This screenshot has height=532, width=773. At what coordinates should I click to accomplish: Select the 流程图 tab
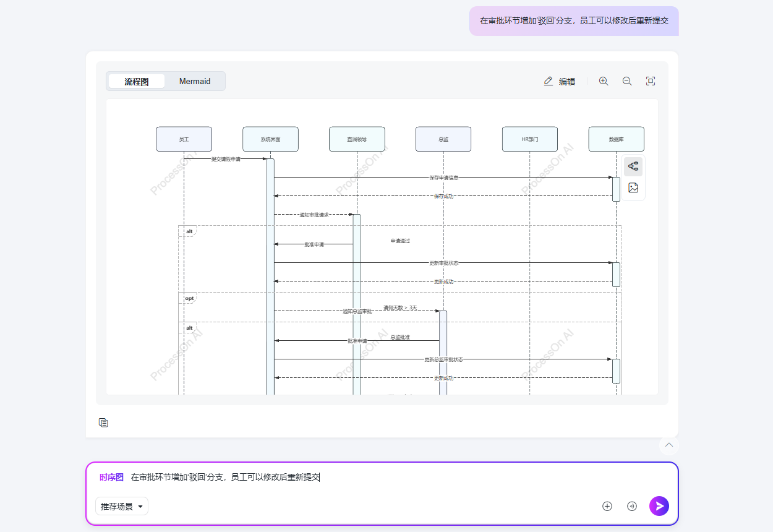(137, 81)
